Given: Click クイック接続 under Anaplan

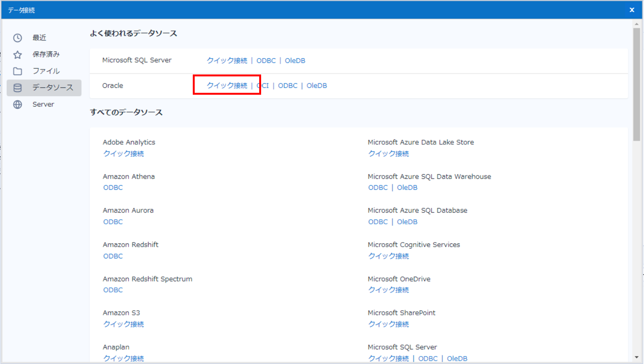Looking at the screenshot, I should point(124,358).
